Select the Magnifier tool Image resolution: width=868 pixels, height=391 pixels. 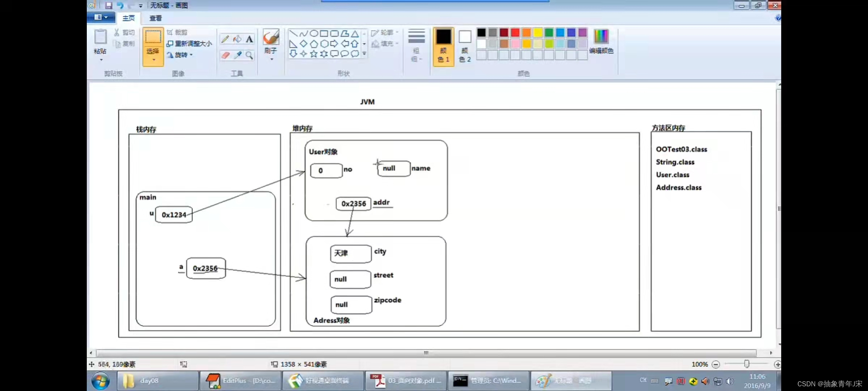click(249, 55)
